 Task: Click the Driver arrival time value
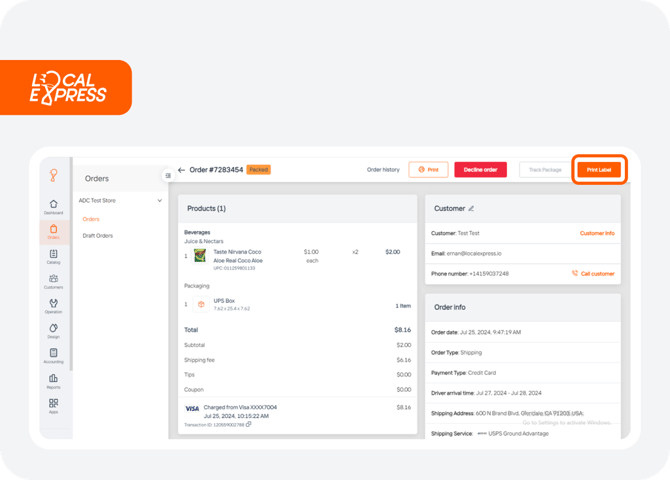(508, 393)
